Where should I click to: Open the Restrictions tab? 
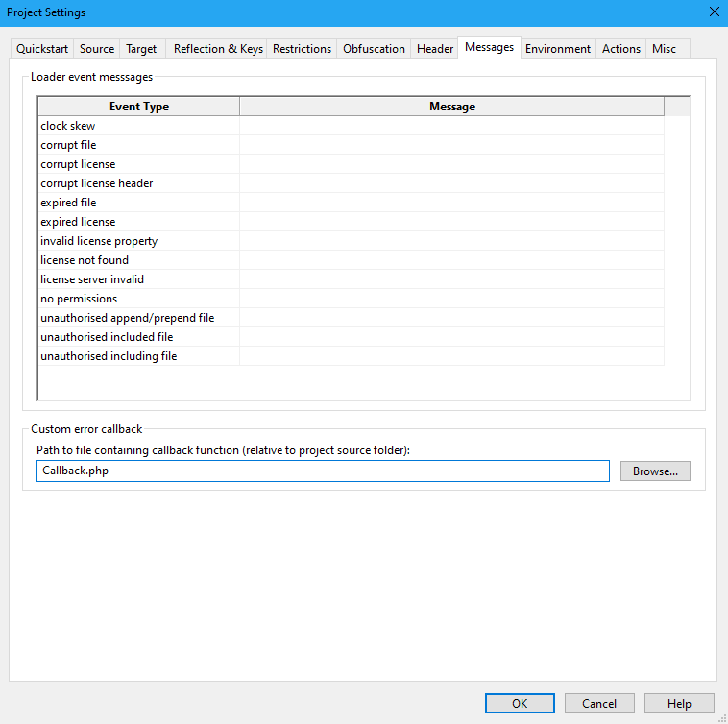point(302,49)
